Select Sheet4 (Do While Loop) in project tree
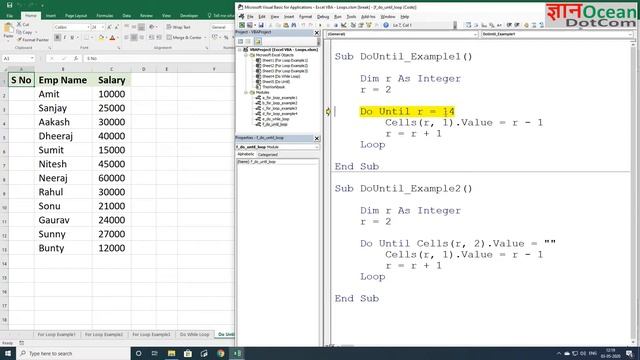Viewport: 640px width, 360px height. tap(281, 76)
